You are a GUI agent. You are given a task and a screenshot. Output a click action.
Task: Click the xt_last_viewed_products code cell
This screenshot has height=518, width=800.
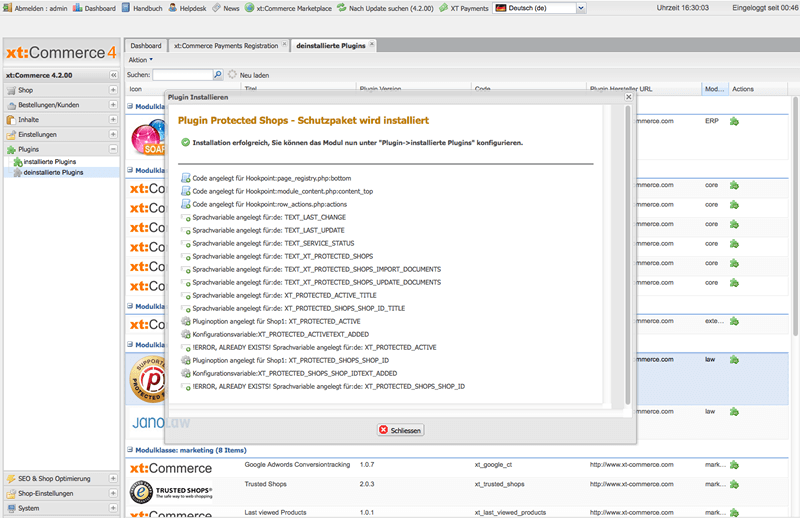click(x=510, y=512)
